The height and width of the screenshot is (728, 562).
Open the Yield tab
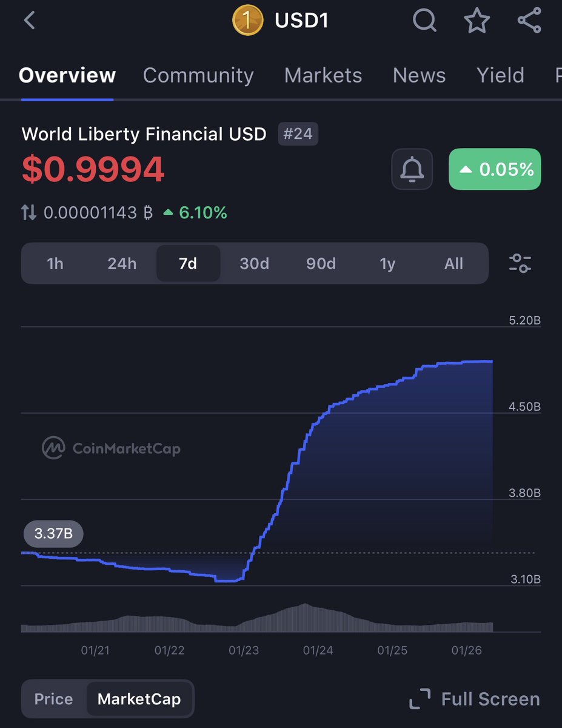(x=500, y=75)
